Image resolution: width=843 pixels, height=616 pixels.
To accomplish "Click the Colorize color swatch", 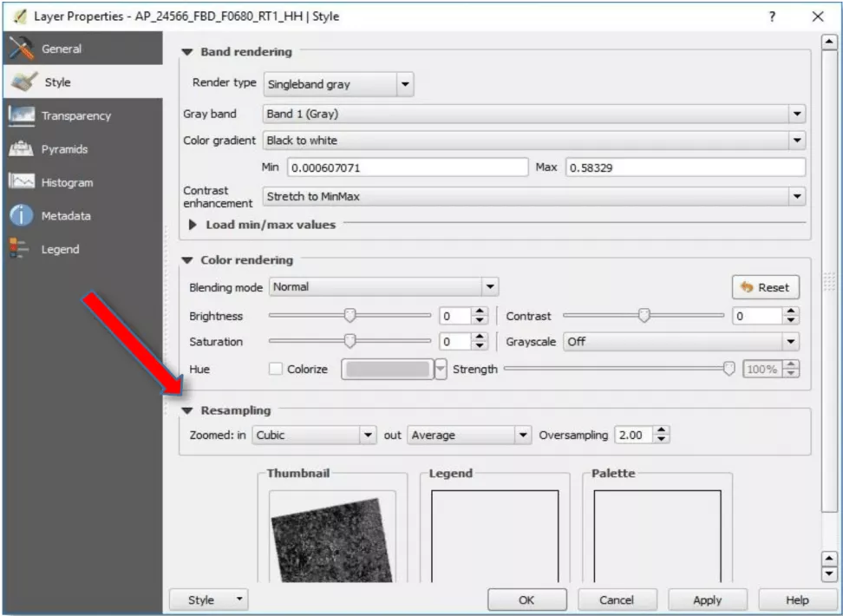I will (x=388, y=369).
